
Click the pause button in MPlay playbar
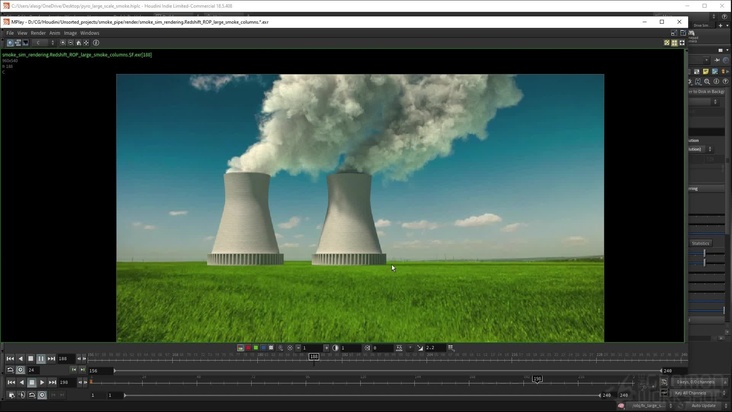pos(41,359)
